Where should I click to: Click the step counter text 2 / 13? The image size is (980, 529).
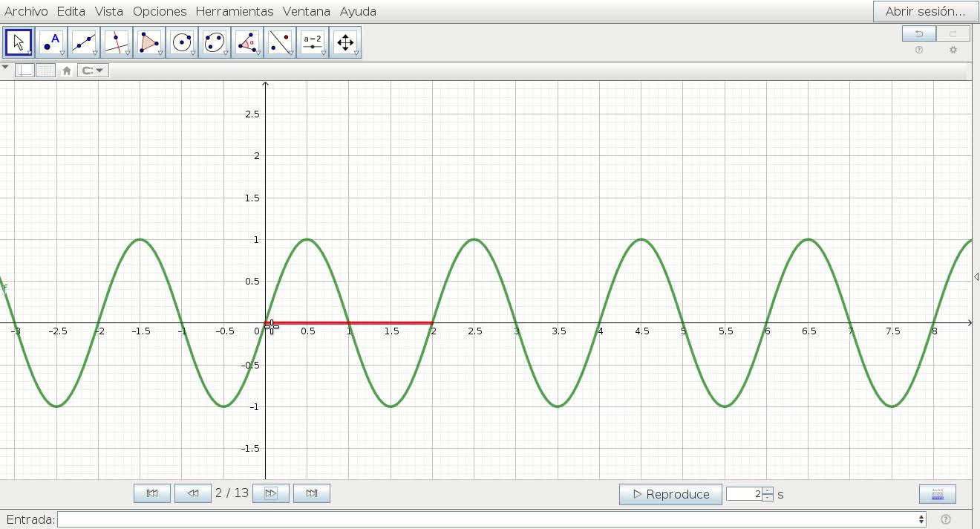232,493
